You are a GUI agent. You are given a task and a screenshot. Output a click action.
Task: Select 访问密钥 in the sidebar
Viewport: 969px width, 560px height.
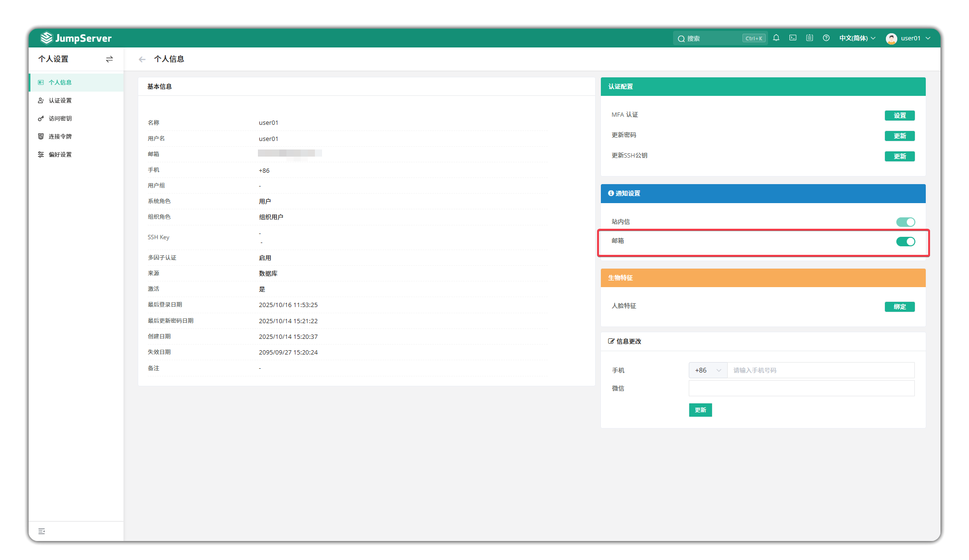pos(60,119)
